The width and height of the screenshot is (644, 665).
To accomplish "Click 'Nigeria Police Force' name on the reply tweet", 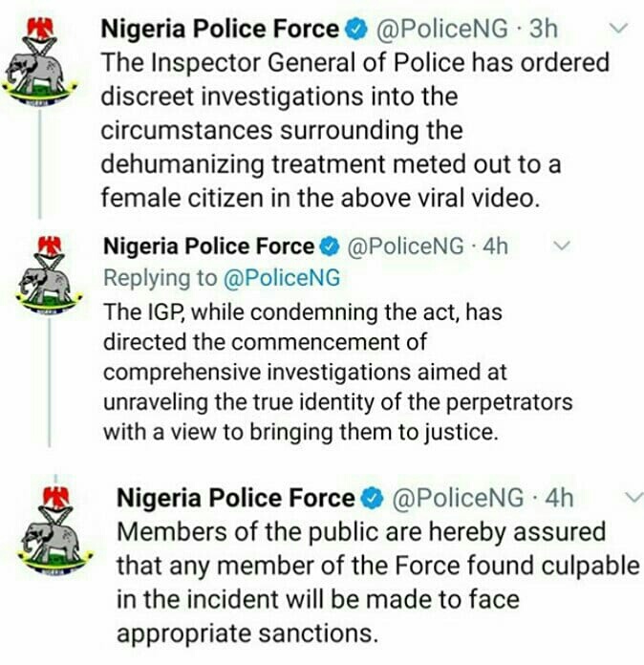I will (207, 247).
